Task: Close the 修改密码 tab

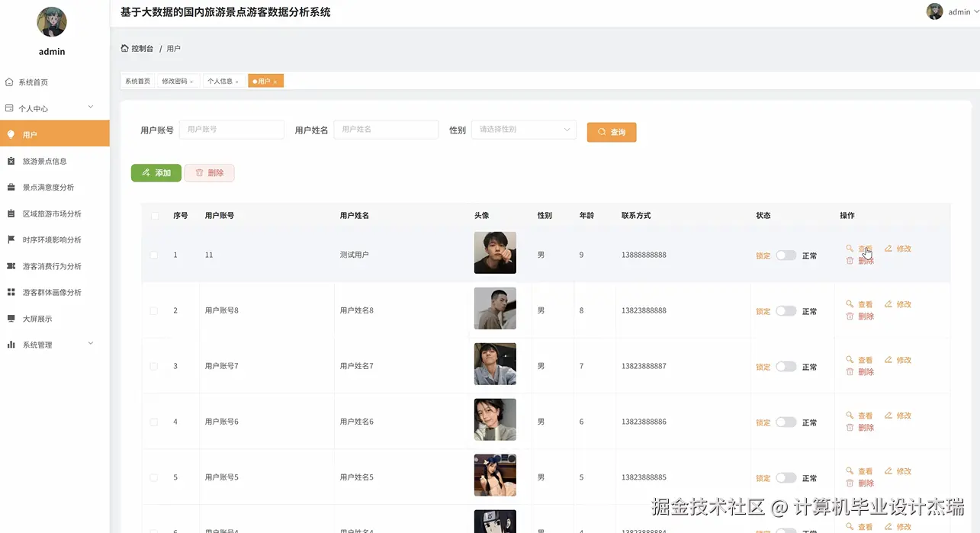Action: 191,82
